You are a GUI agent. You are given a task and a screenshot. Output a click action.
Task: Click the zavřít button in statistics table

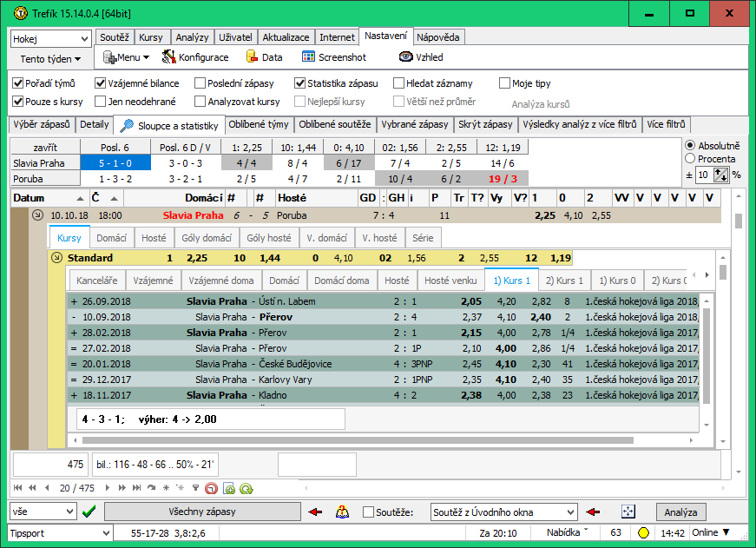pos(45,147)
